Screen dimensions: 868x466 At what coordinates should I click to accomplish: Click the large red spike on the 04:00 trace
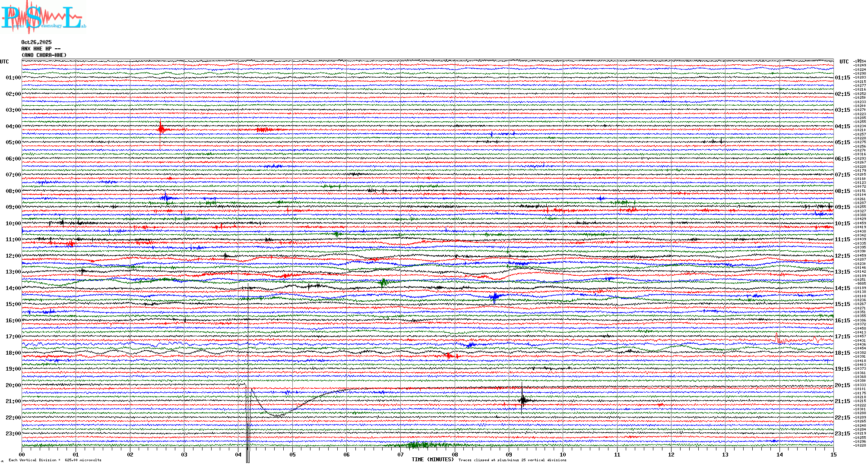tap(161, 129)
